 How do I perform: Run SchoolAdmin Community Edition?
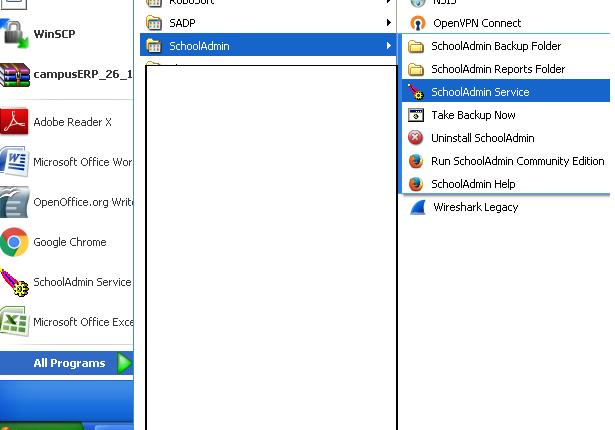517,161
